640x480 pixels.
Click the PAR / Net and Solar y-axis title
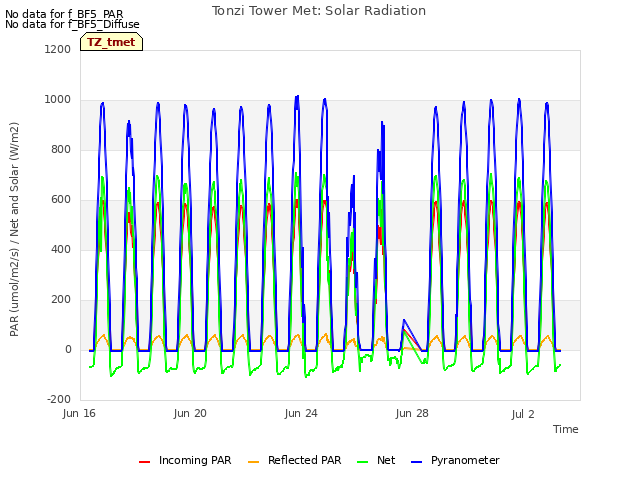click(14, 229)
